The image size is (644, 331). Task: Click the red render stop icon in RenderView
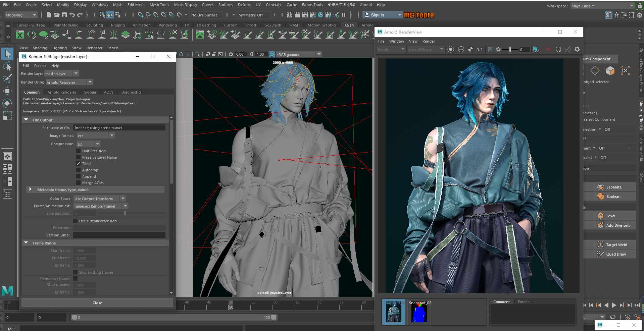[549, 49]
